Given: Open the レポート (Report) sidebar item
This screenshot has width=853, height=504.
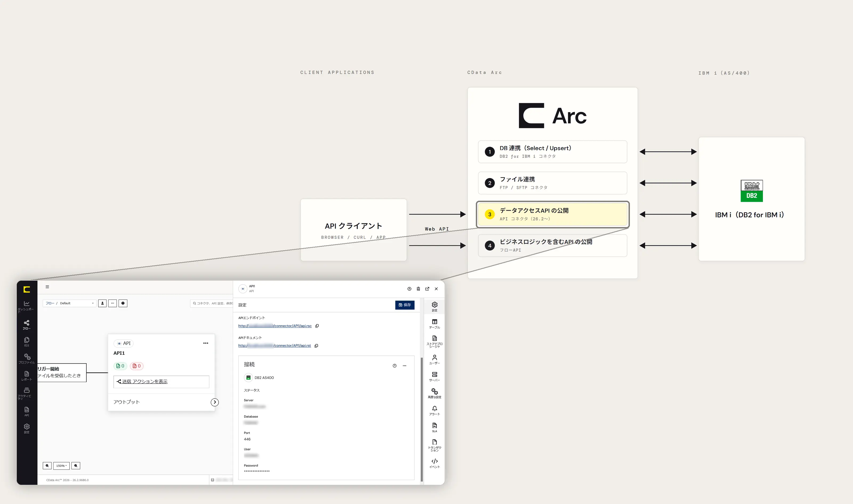Looking at the screenshot, I should (26, 376).
